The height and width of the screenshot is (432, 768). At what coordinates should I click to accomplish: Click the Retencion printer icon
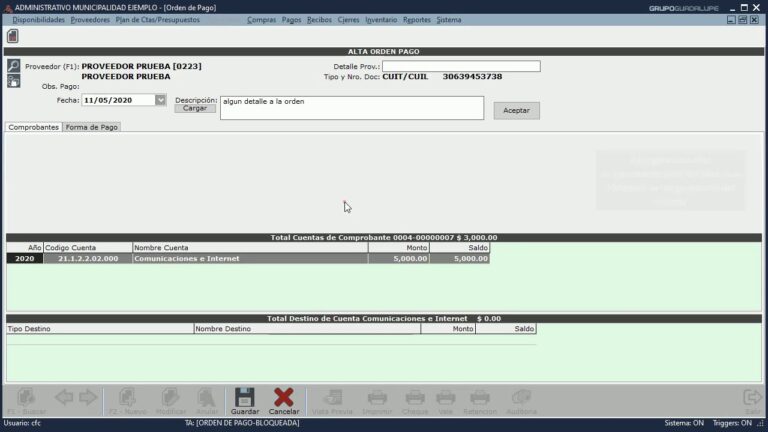[480, 397]
